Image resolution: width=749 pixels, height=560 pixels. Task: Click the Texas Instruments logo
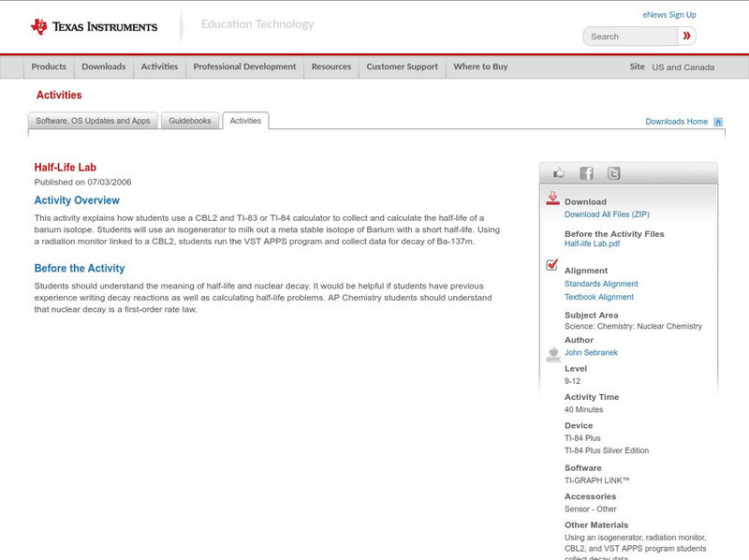pos(94,26)
